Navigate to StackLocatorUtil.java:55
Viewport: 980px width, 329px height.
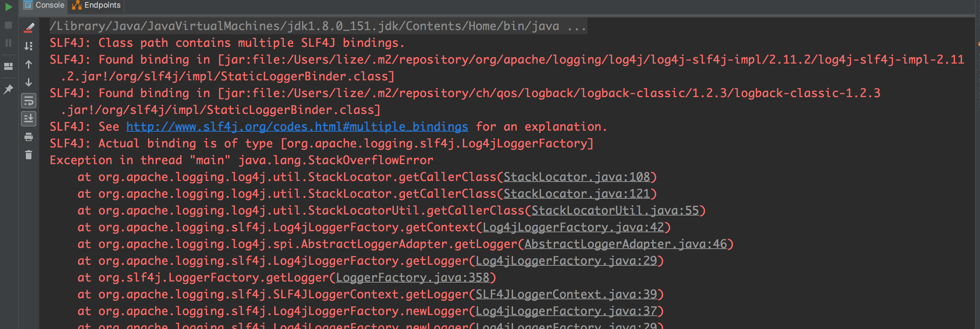(x=615, y=210)
